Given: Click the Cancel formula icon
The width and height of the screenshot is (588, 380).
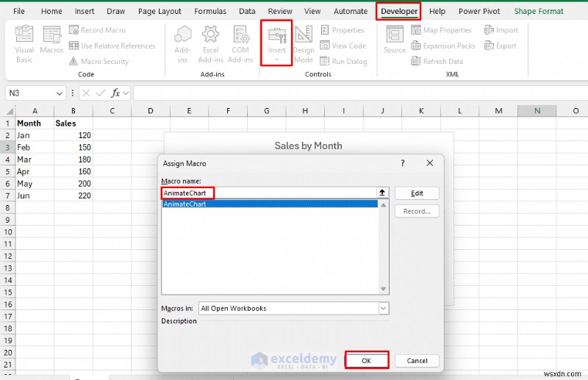Looking at the screenshot, I should [x=86, y=93].
